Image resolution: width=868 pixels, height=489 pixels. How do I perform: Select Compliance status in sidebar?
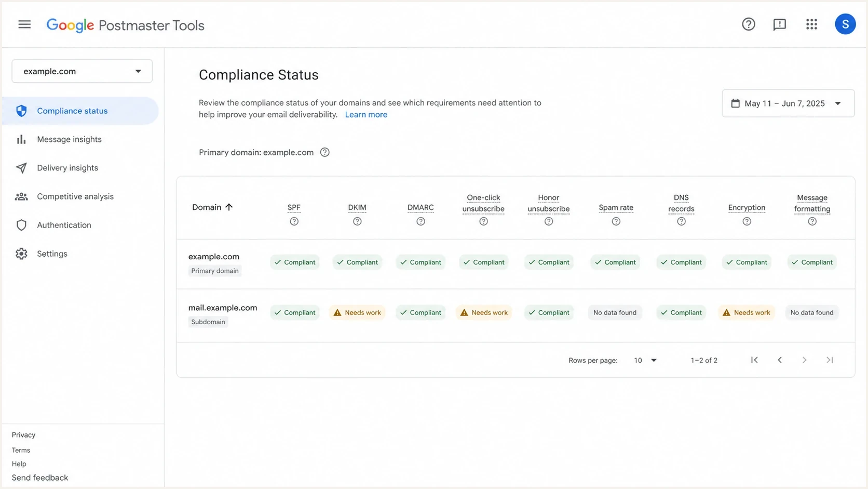(x=80, y=111)
